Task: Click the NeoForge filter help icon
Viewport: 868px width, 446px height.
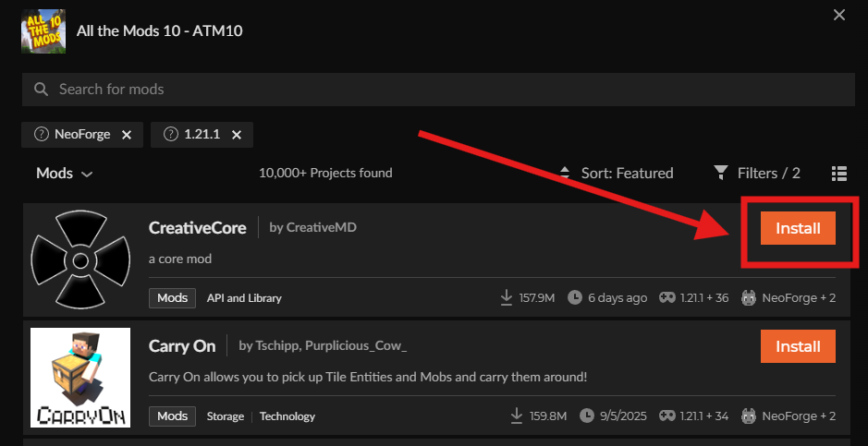Action: pos(41,134)
